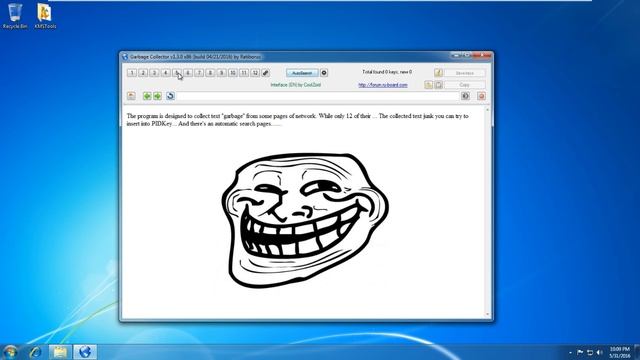Select page button 11
This screenshot has width=640, height=360.
click(244, 73)
